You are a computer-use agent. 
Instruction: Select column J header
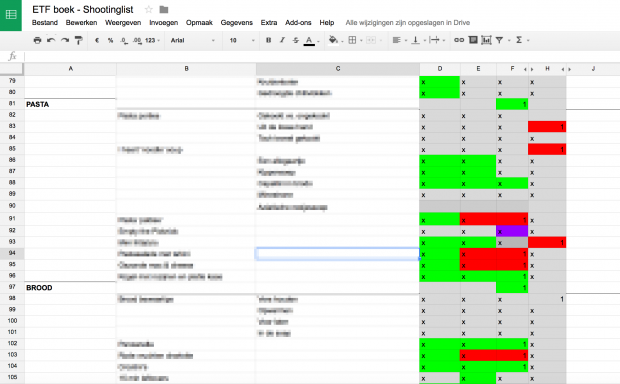coord(593,69)
